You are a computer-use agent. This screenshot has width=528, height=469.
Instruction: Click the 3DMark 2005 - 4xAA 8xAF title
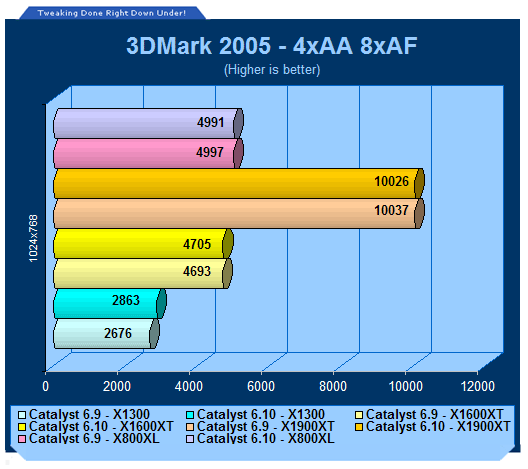coord(271,45)
